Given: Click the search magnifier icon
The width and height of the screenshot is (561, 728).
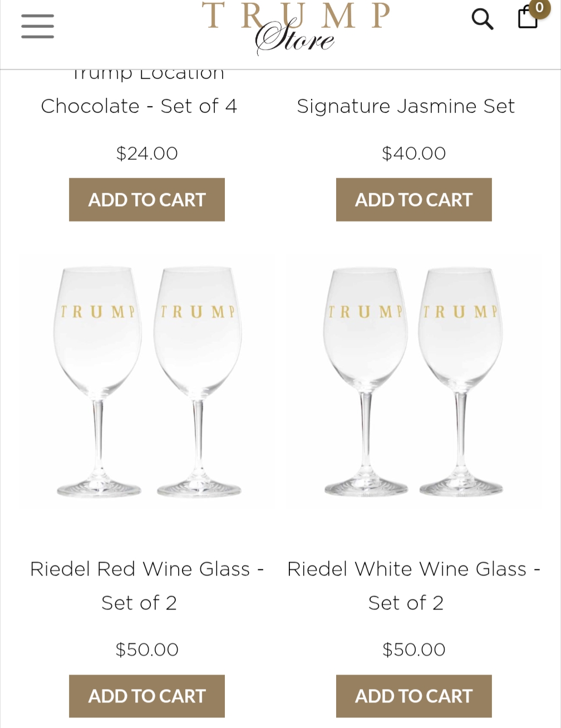Looking at the screenshot, I should (482, 19).
